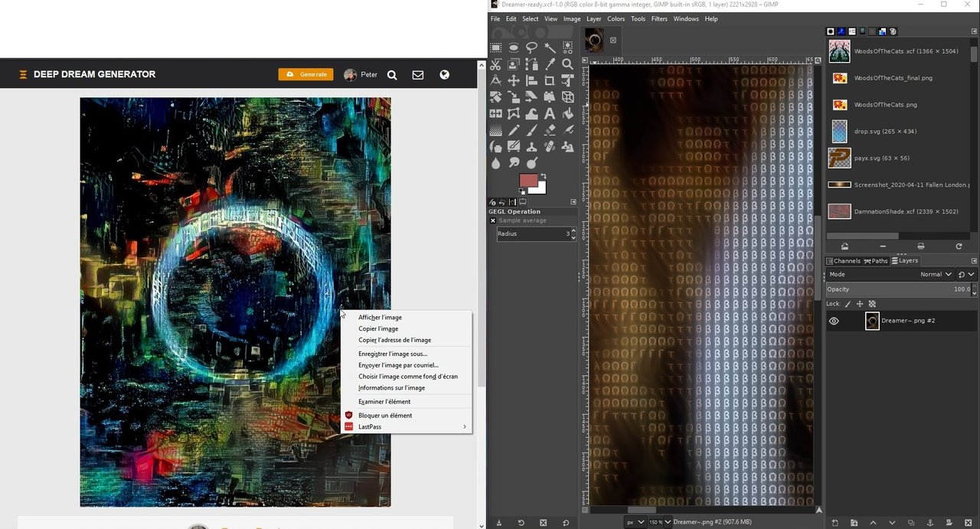Select the Heal tool bandage icon

[550, 146]
